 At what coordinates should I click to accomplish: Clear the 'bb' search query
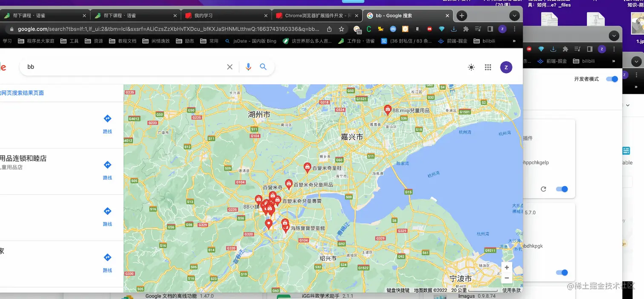point(230,67)
